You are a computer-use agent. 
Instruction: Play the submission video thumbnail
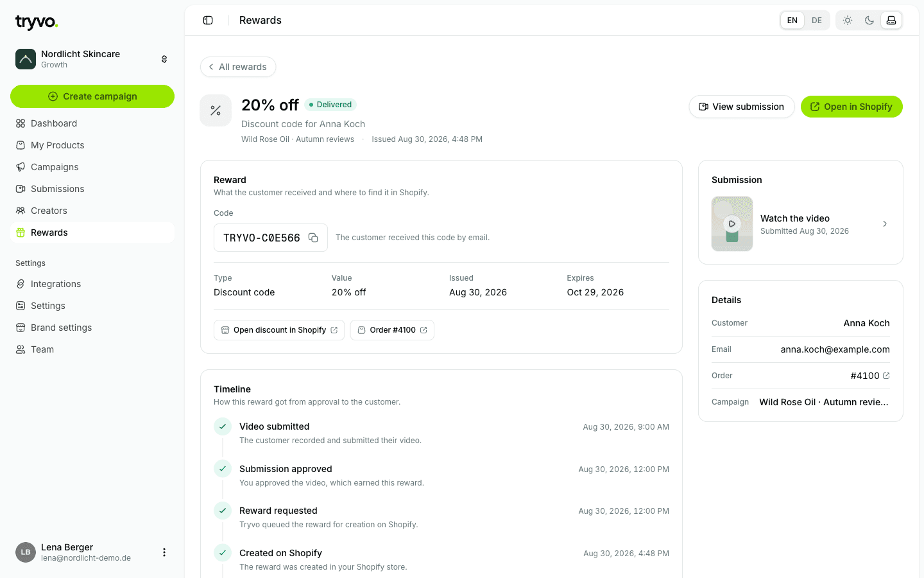tap(732, 223)
